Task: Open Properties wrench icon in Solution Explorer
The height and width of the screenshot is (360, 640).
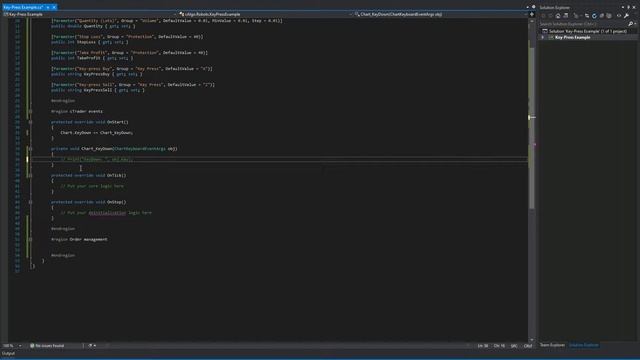Action: pyautogui.click(x=627, y=16)
